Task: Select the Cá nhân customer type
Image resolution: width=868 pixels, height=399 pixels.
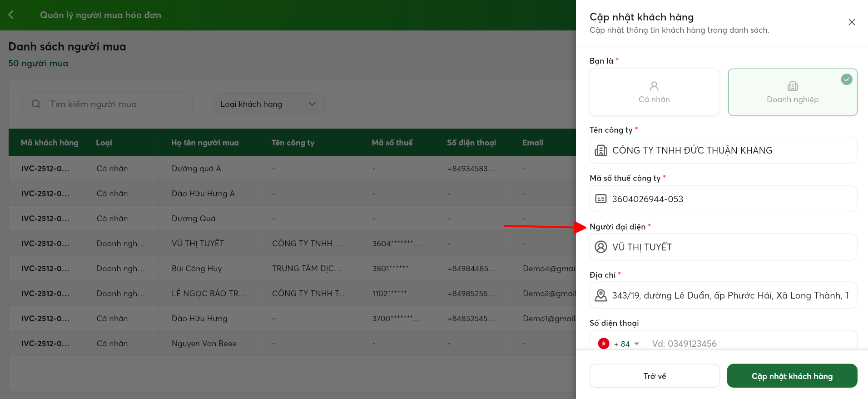Action: (x=654, y=92)
